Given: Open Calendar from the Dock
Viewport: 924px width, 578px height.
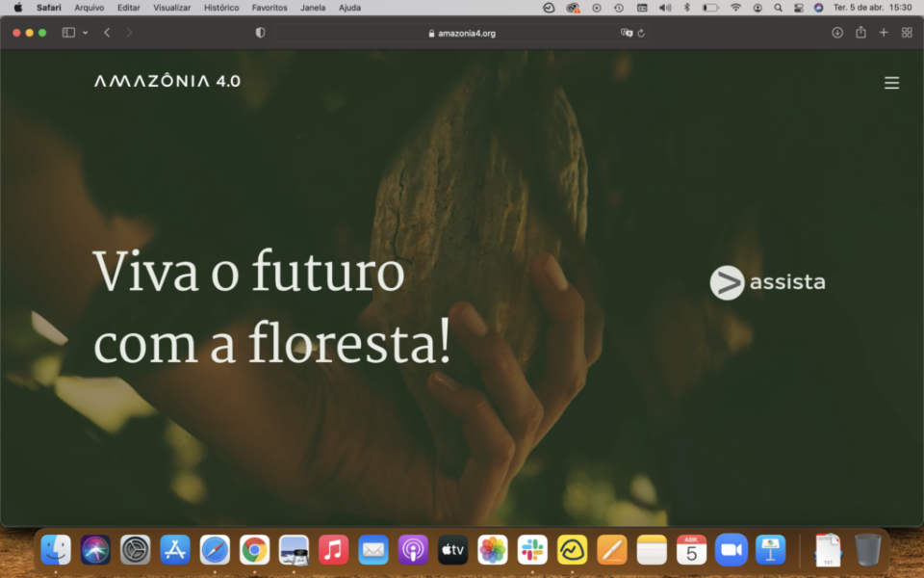Looking at the screenshot, I should point(691,550).
